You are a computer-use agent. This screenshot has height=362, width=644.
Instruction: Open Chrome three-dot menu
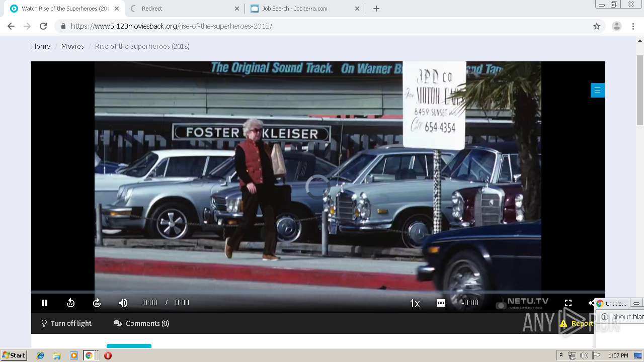633,26
